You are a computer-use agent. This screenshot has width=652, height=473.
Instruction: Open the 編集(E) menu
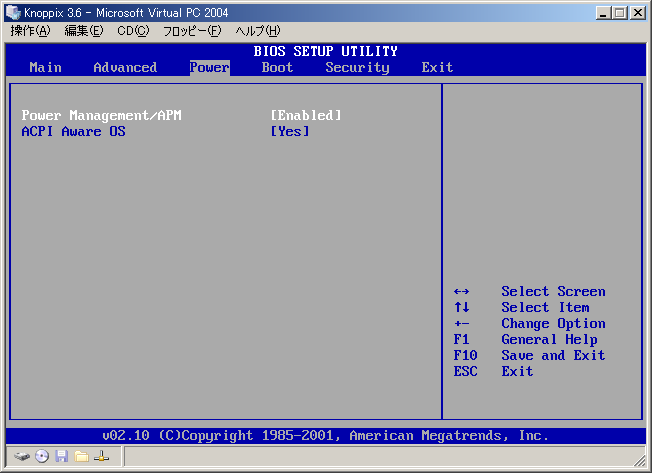tap(84, 31)
